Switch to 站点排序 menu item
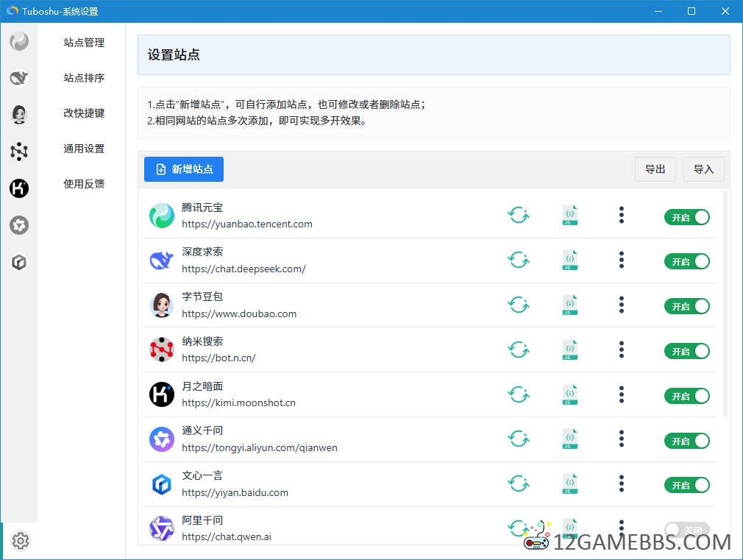The width and height of the screenshot is (743, 560). 84,78
